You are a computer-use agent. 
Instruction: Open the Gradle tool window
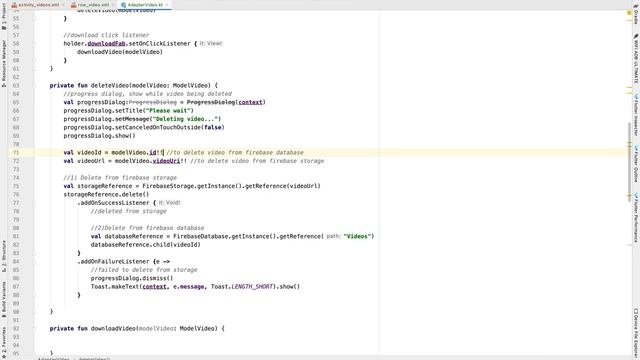(636, 15)
